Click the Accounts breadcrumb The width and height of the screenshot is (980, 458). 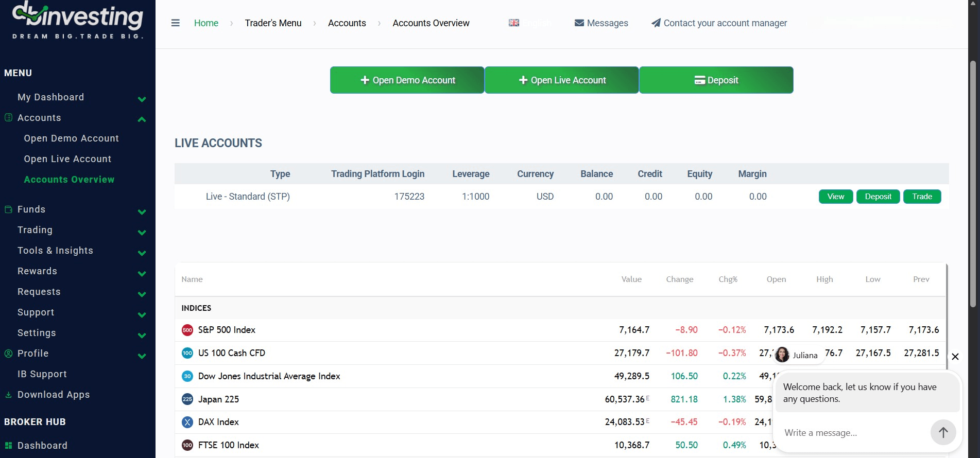pos(347,23)
